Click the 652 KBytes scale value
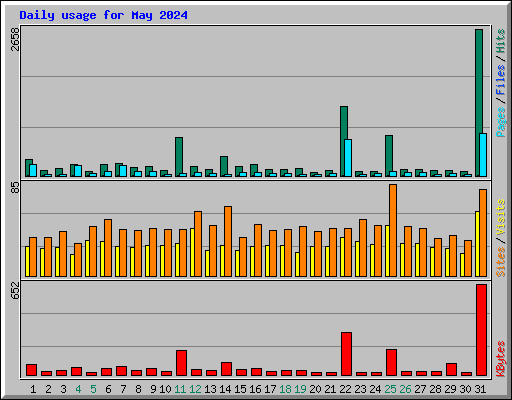 tap(15, 291)
